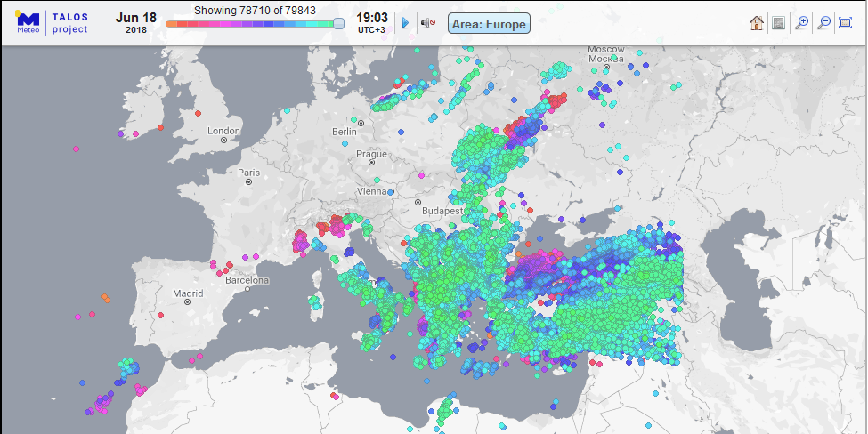Viewport: 868px width, 434px height.
Task: Click the home view icon
Action: 756,23
